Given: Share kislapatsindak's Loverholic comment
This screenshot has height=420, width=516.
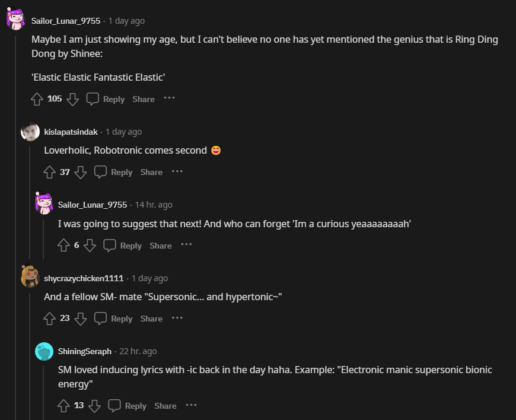Looking at the screenshot, I should click(151, 172).
